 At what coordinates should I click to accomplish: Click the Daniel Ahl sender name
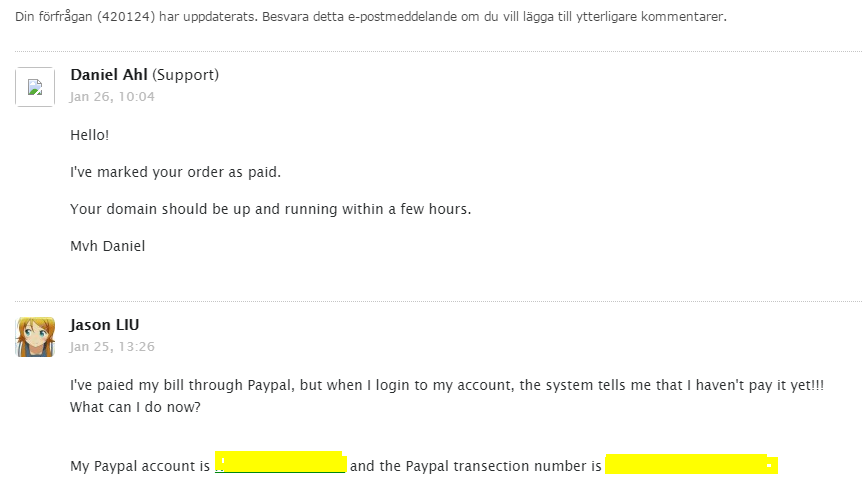tap(109, 75)
